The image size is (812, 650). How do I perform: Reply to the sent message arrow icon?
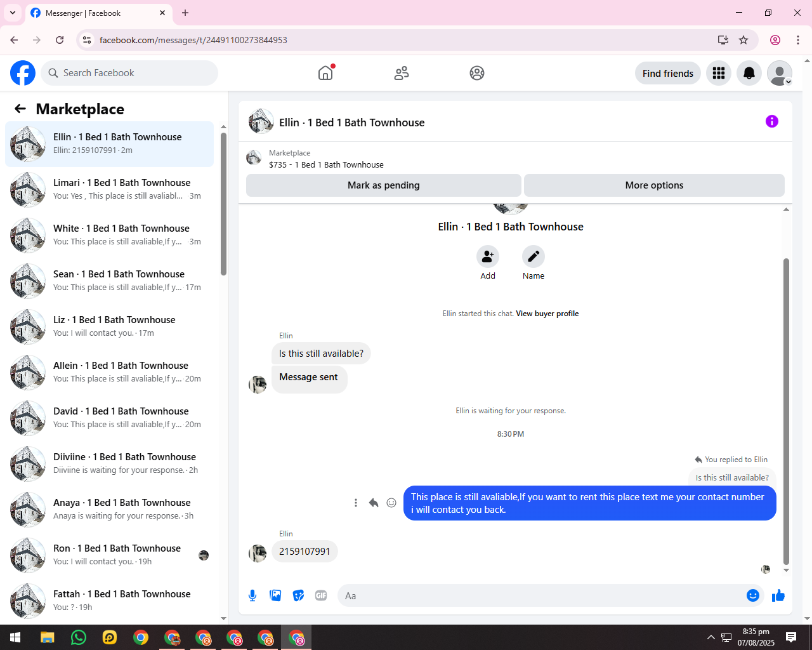click(374, 503)
